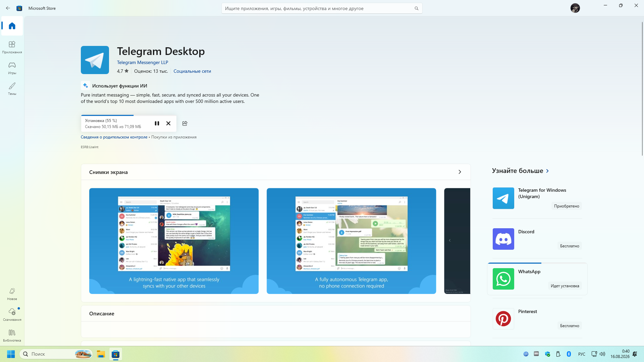Open the user profile avatar
Viewport: 644px width, 362px height.
[x=575, y=8]
